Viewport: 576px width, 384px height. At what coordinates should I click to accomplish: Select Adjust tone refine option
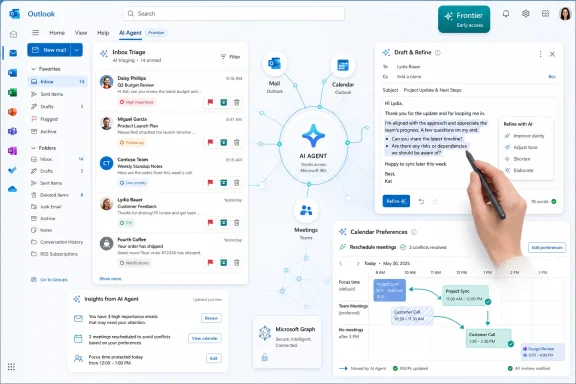521,147
